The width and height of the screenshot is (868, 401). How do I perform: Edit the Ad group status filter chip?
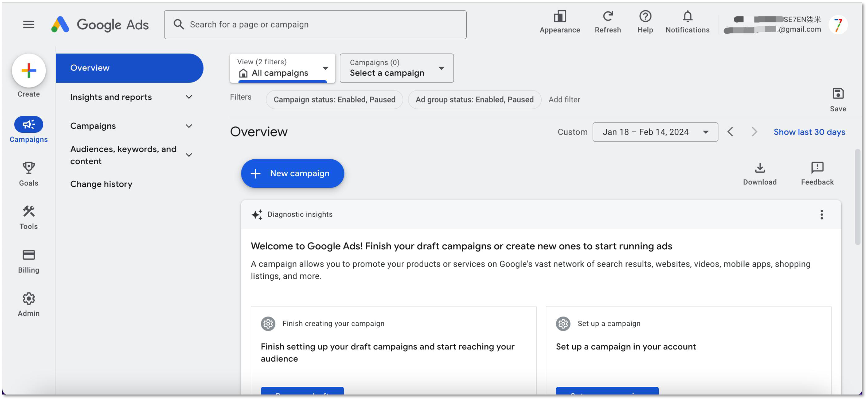pyautogui.click(x=474, y=100)
